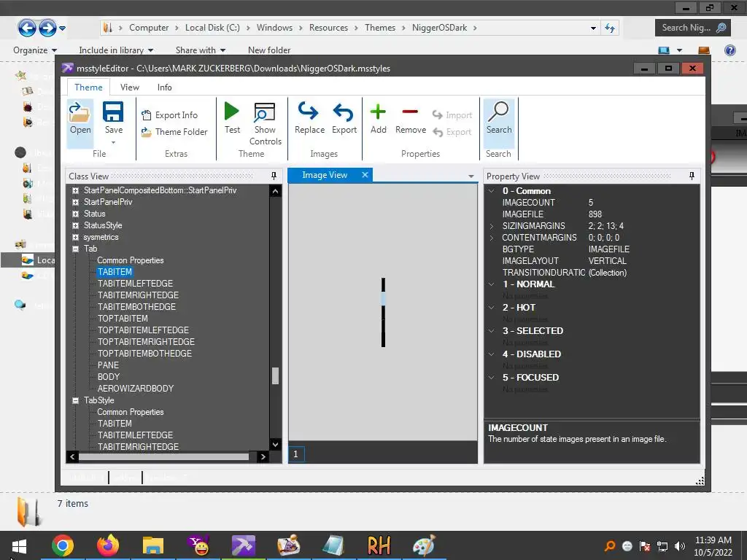Switch to the Theme ribbon tab
Screen dimensions: 747x560
pyautogui.click(x=88, y=87)
